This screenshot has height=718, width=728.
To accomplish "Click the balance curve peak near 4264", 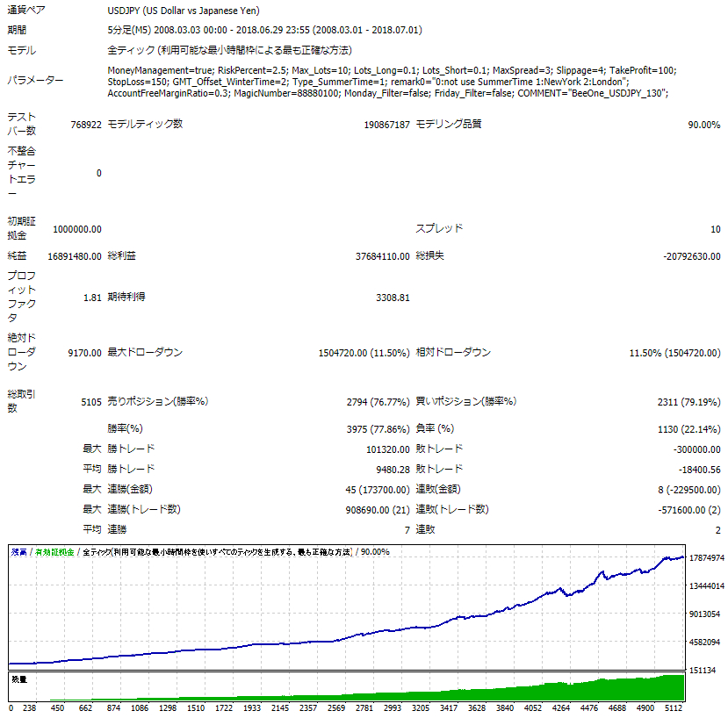I will pyautogui.click(x=561, y=589).
